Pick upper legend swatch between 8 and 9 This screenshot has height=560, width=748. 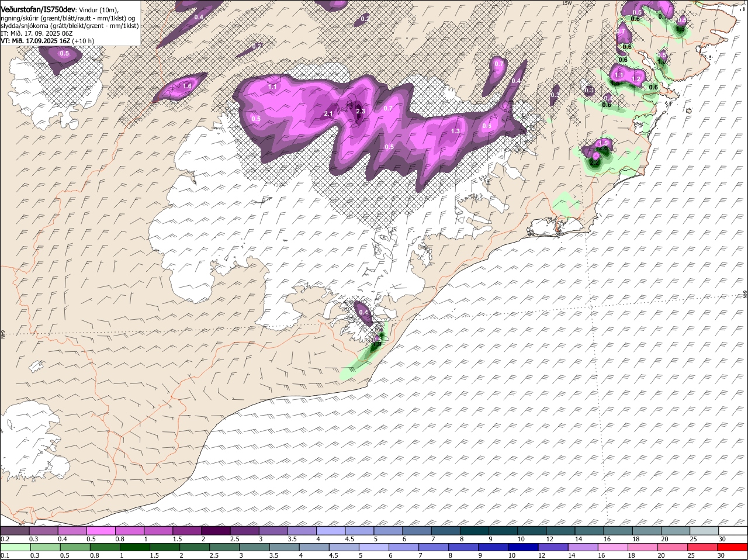475,531
